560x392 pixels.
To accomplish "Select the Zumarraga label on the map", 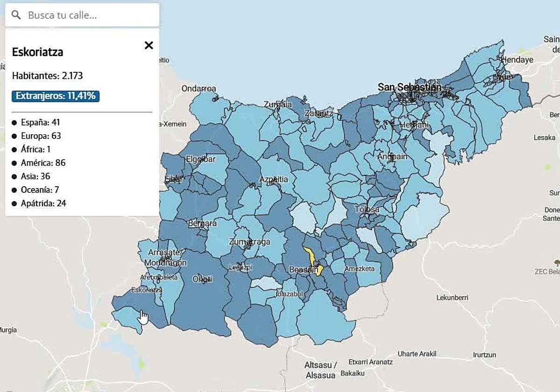I will click(x=250, y=242).
